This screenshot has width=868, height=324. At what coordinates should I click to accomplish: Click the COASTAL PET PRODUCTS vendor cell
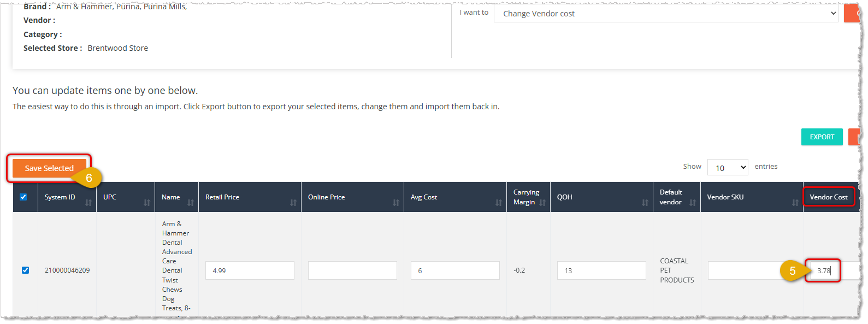(x=677, y=270)
